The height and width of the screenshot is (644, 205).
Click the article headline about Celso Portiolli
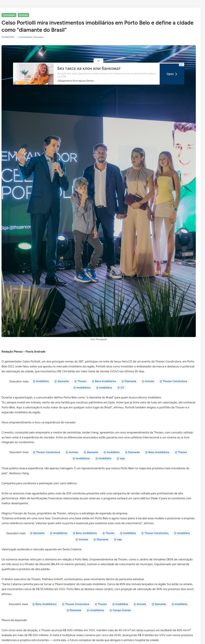(x=97, y=26)
